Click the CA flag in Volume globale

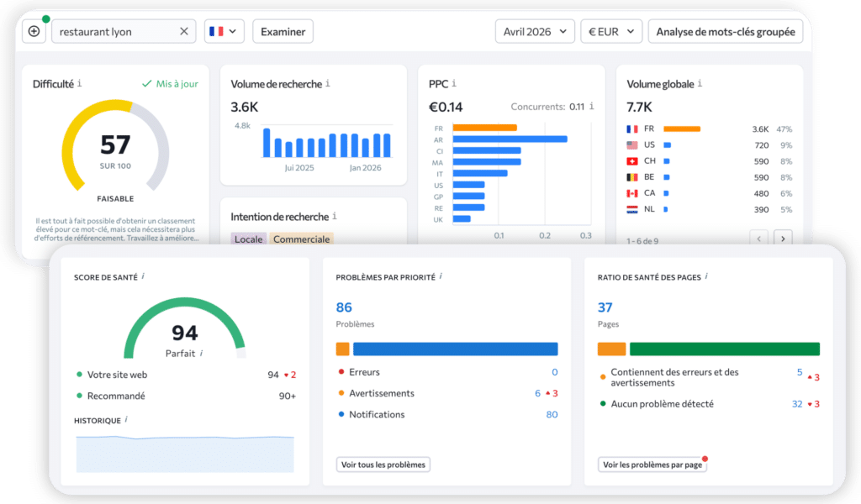click(x=632, y=193)
